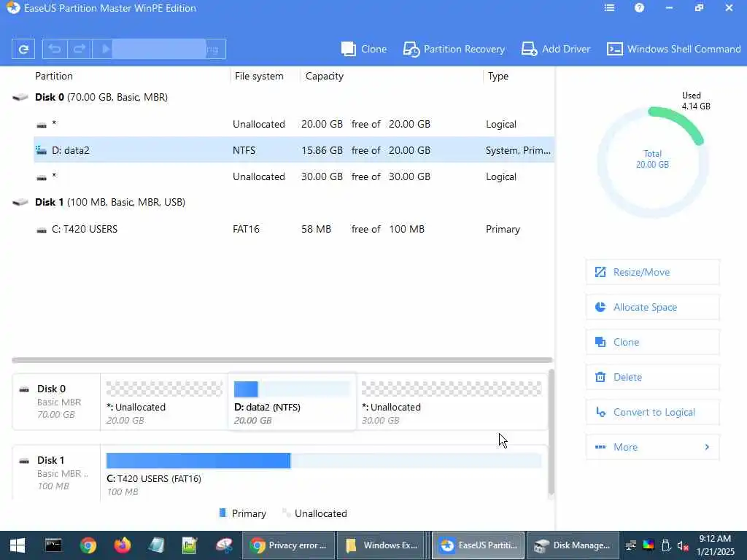This screenshot has width=747, height=560.
Task: Open Add Driver
Action: (x=555, y=49)
